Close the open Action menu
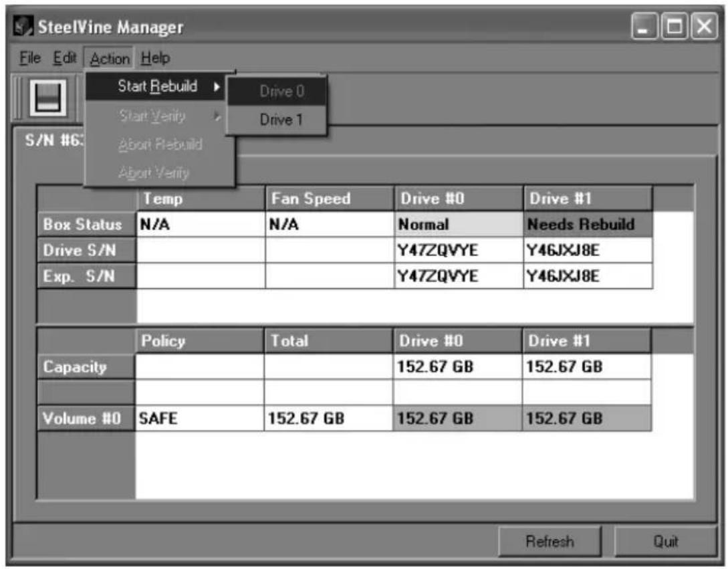The width and height of the screenshot is (728, 569). [110, 59]
